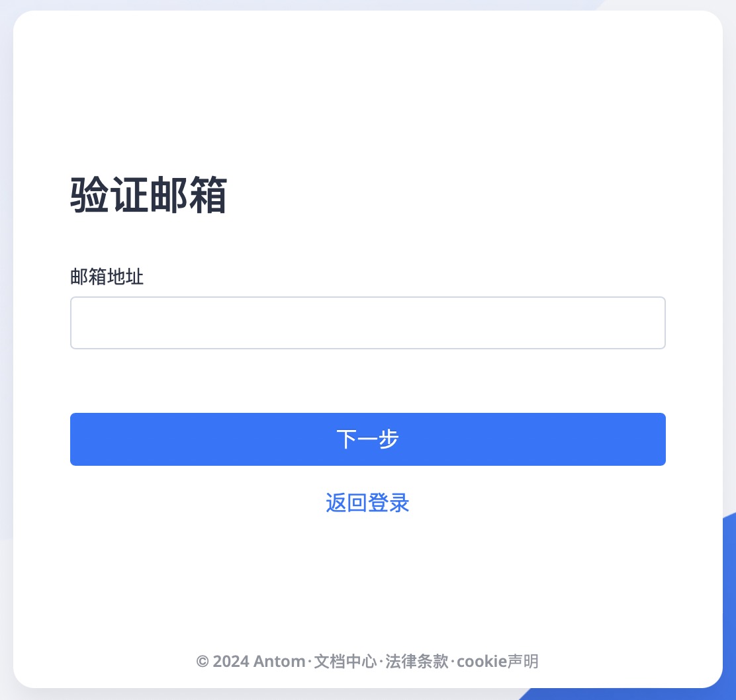Click the blue 下一步 button
Image resolution: width=736 pixels, height=700 pixels.
coord(367,439)
